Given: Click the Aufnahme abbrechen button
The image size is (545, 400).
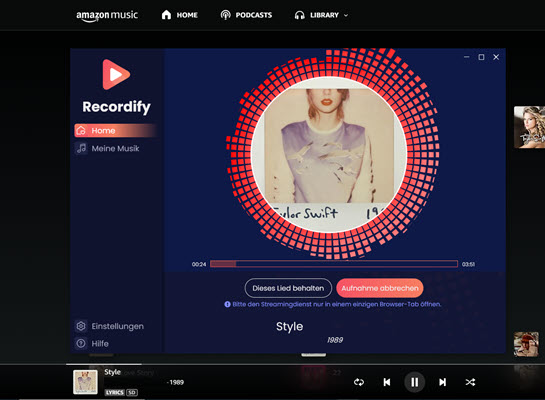Looking at the screenshot, I should [x=380, y=288].
